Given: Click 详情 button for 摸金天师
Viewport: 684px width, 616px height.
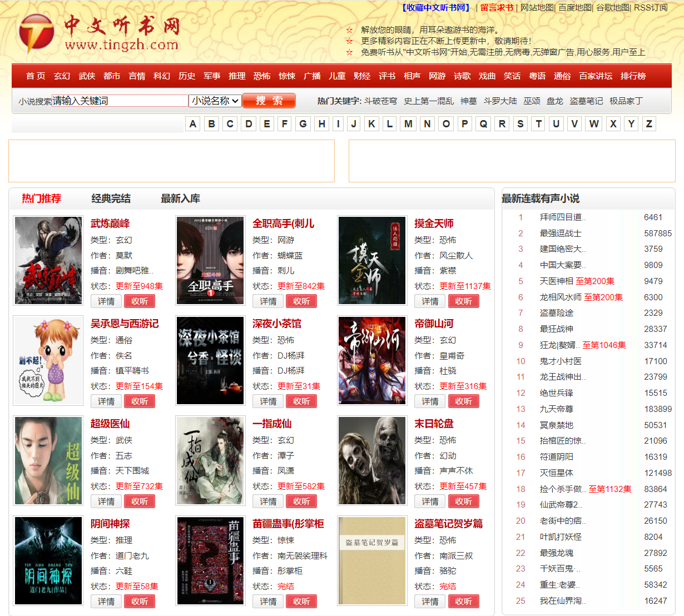Looking at the screenshot, I should 430,301.
